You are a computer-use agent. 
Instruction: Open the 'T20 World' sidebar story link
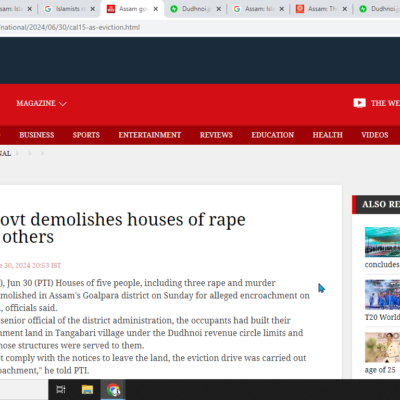click(382, 317)
